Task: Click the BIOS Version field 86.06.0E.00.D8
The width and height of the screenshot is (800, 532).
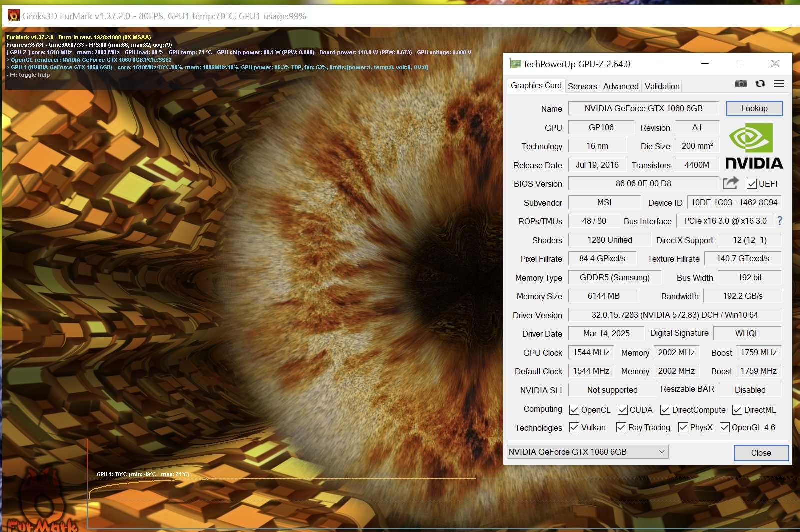Action: pos(643,183)
